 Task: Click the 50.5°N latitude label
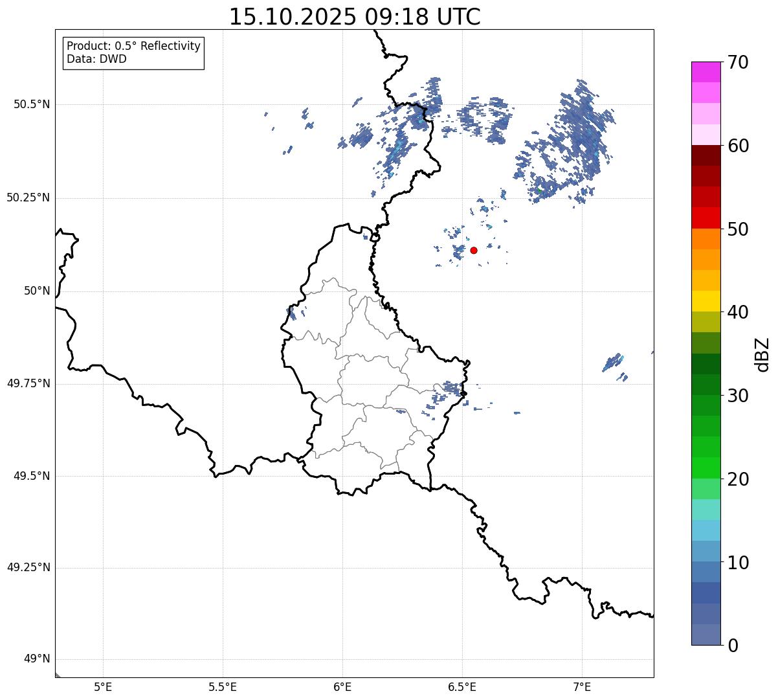point(32,104)
